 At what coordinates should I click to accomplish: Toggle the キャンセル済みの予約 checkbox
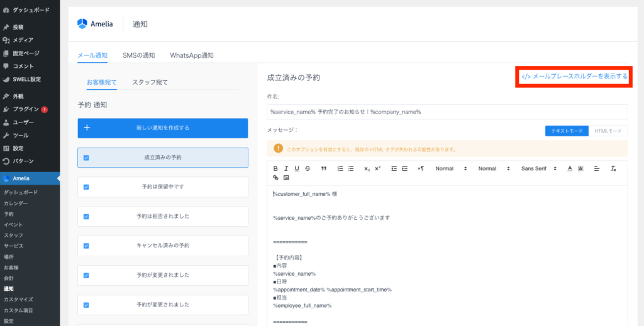86,246
